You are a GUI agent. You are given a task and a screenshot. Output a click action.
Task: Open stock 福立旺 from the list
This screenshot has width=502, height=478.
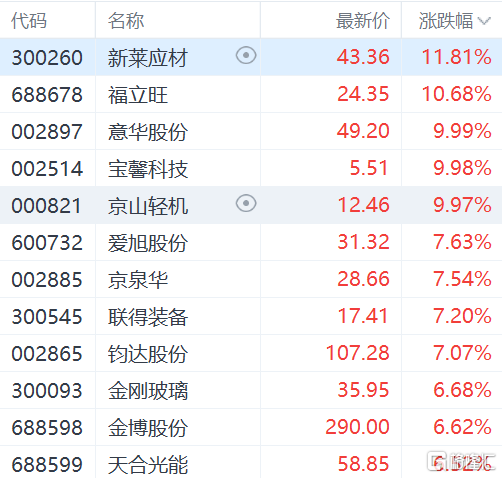tap(138, 95)
